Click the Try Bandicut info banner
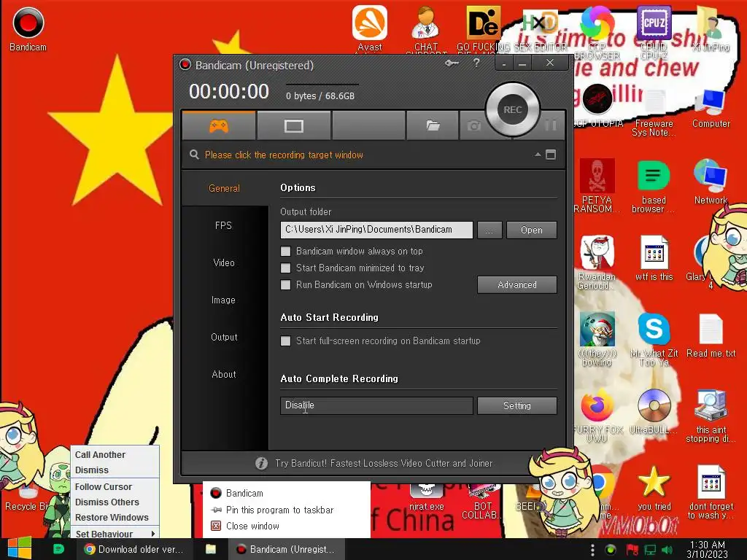The height and width of the screenshot is (560, 747). pos(373,463)
